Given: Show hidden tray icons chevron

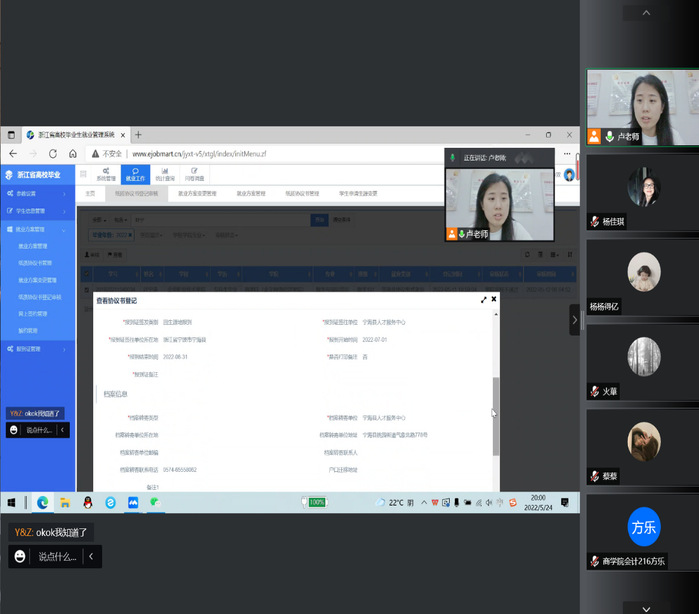Looking at the screenshot, I should point(424,503).
